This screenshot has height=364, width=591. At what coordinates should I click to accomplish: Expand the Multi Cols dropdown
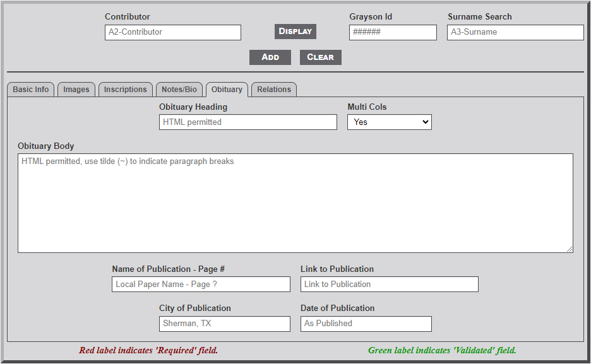(389, 122)
